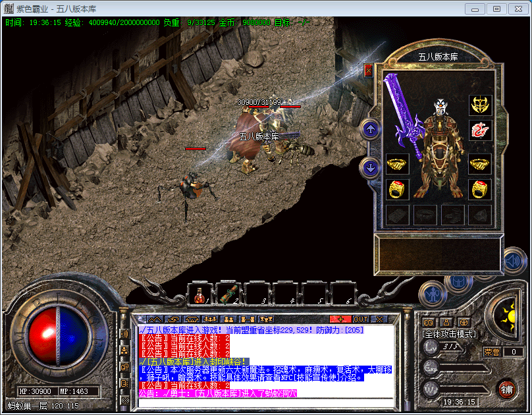Click the mountain-shaped chat toolbar icon
Screen dimensions: 532x415
tap(155, 319)
